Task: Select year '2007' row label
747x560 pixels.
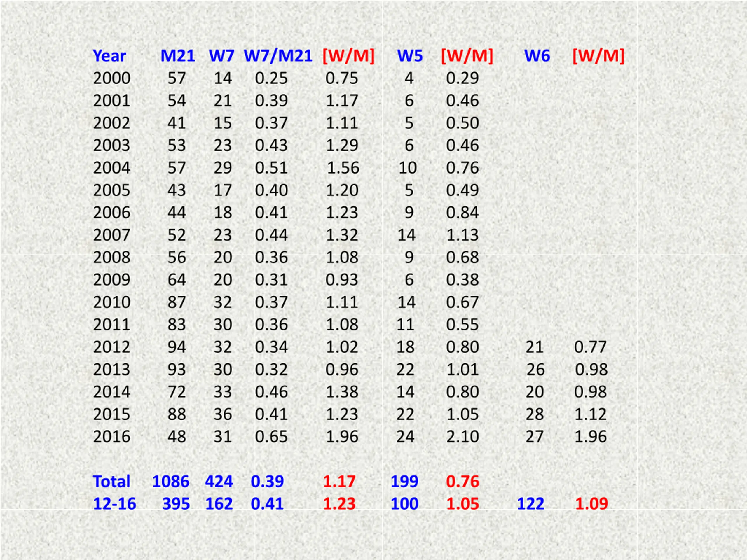Action: tap(112, 235)
